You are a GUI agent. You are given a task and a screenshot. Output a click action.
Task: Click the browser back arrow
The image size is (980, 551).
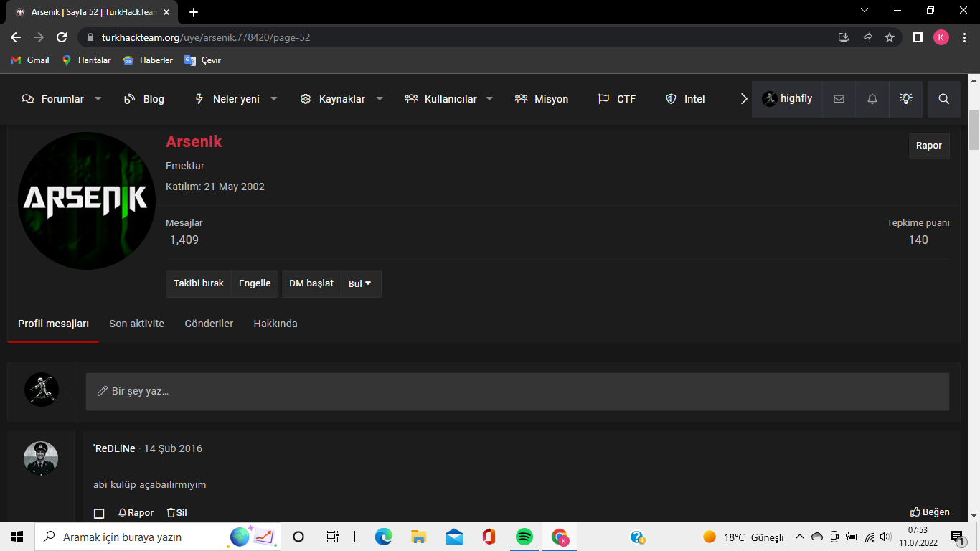pos(16,37)
